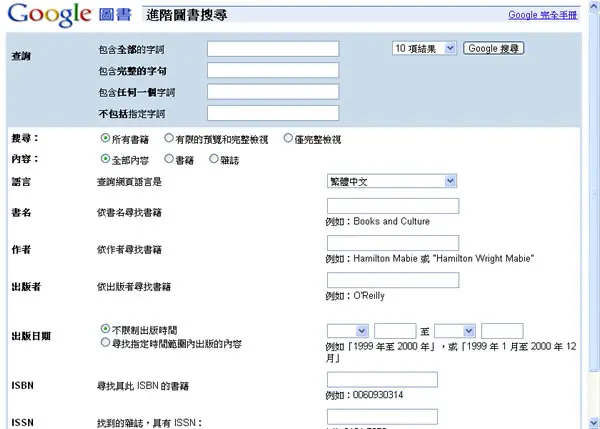This screenshot has height=429, width=600.
Task: Open the 10 項結果 results dropdown
Action: tap(424, 48)
